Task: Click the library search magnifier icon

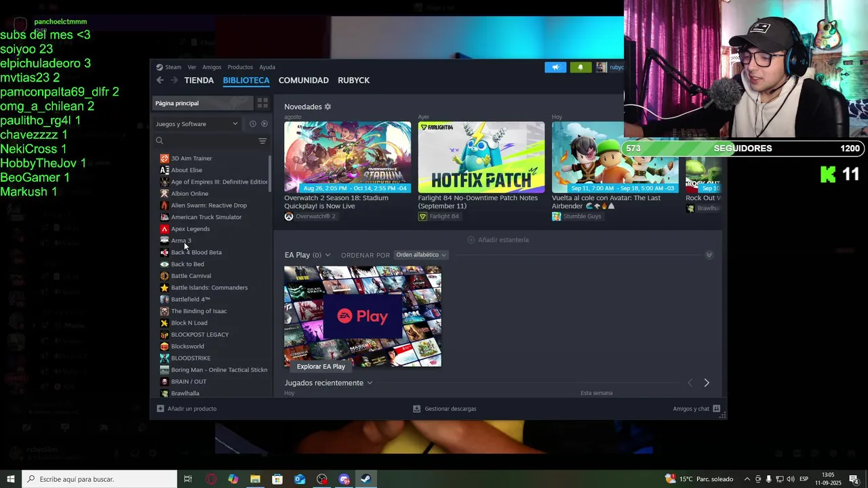Action: [x=159, y=141]
